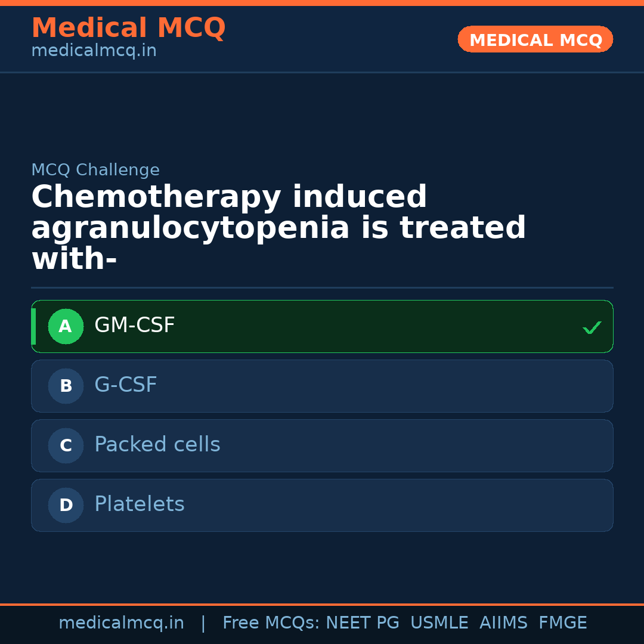Image resolution: width=644 pixels, height=644 pixels.
Task: Click the green A option circle
Action: 66,327
